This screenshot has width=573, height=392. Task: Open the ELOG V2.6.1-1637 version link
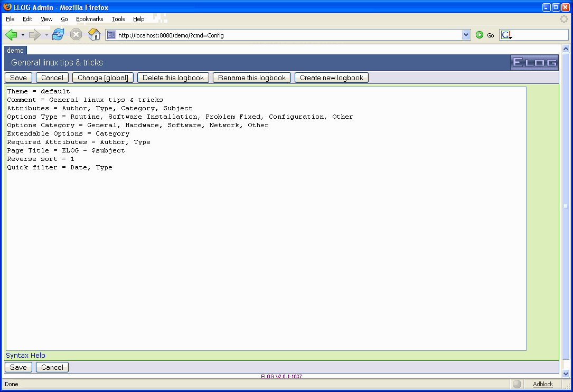tap(281, 376)
